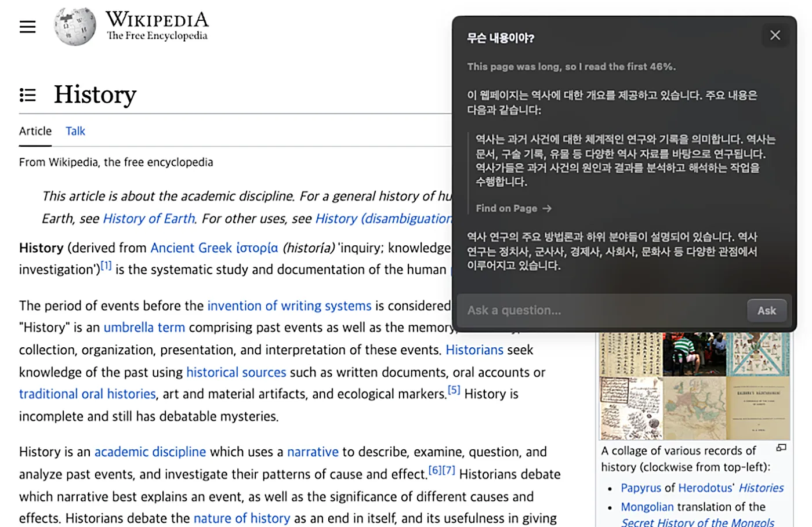The width and height of the screenshot is (812, 527).
Task: Open the main navigation hamburger menu
Action: (x=27, y=27)
